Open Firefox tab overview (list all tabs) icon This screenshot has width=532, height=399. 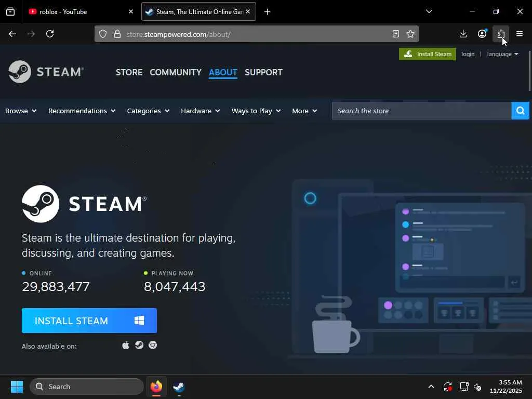pos(10,12)
